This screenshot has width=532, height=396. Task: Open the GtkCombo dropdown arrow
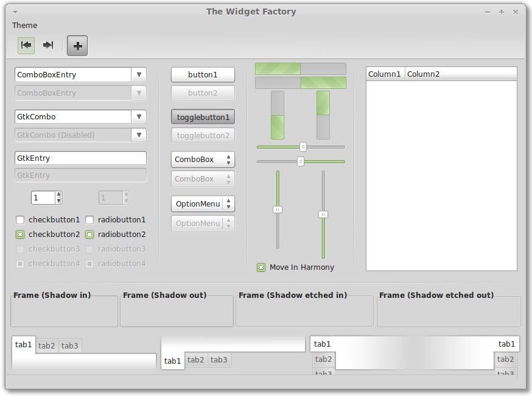[x=139, y=117]
